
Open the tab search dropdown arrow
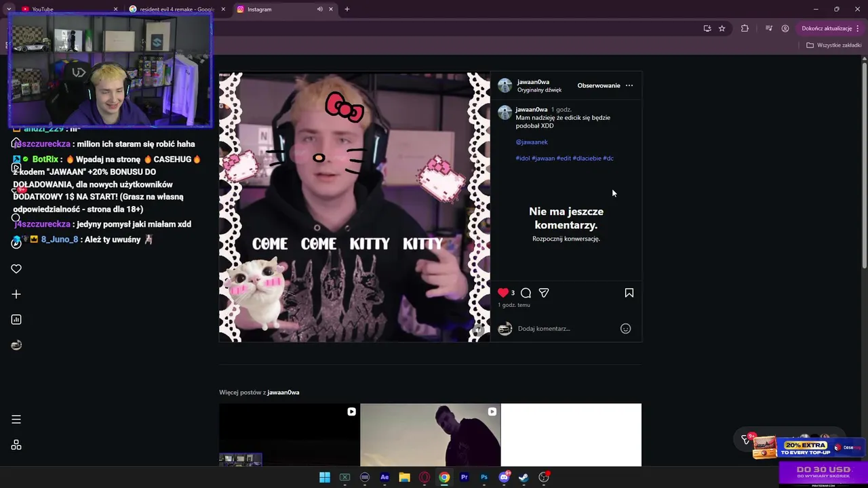point(9,9)
